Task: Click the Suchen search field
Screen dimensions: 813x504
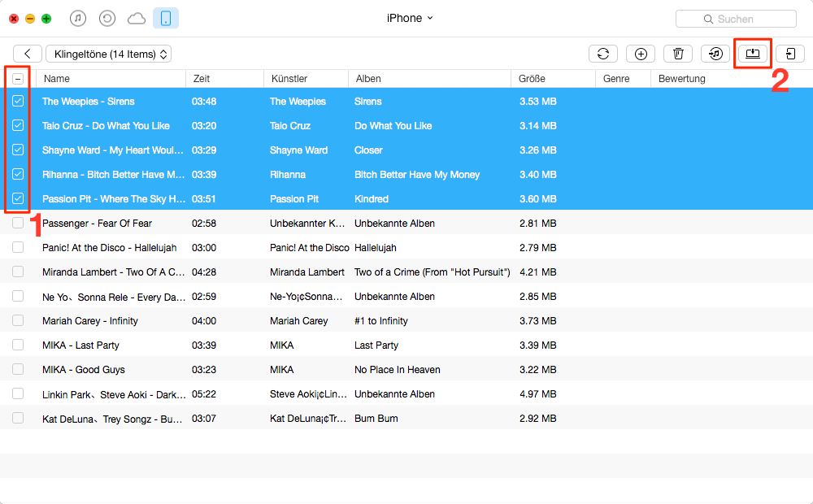Action: [x=737, y=20]
